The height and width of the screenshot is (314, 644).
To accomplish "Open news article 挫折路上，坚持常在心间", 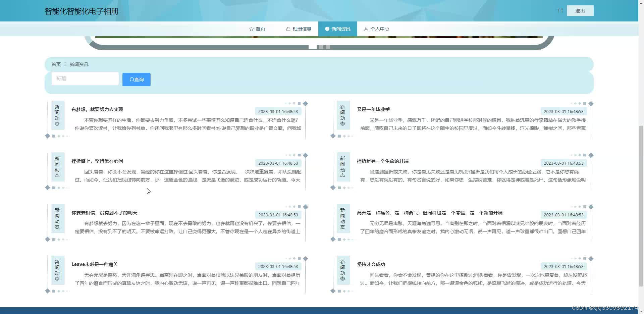I will tap(97, 161).
